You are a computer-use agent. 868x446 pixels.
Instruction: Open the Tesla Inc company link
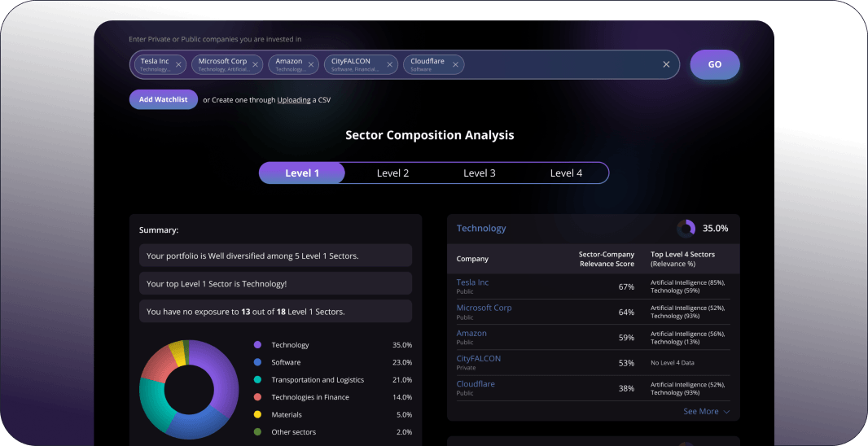click(472, 282)
